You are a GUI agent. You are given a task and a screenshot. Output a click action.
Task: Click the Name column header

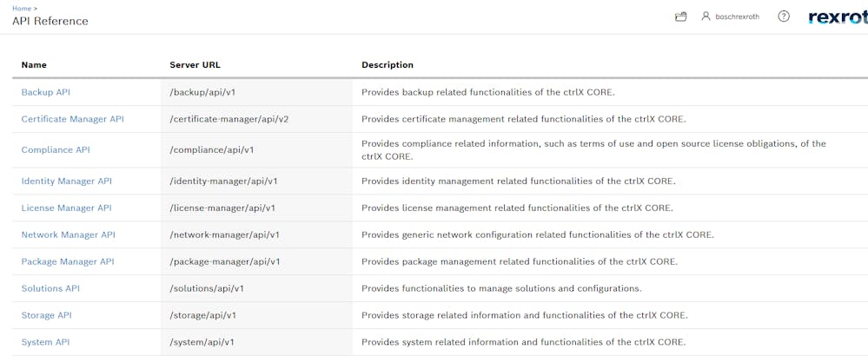pyautogui.click(x=34, y=65)
